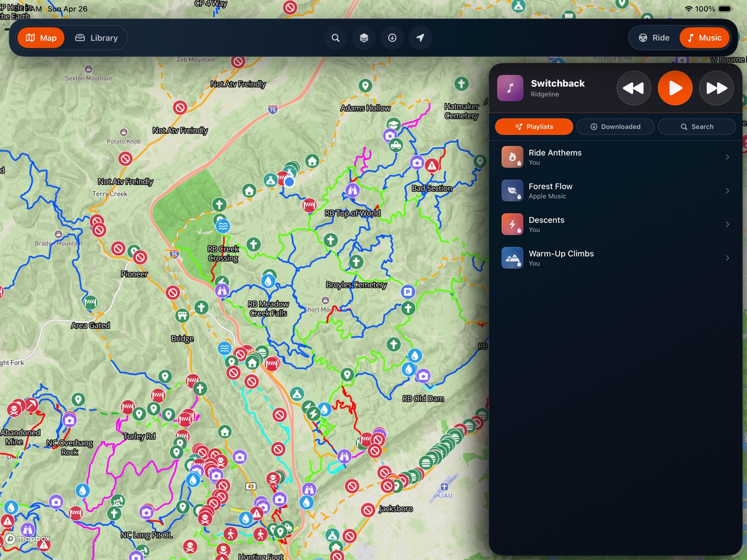The height and width of the screenshot is (560, 747).
Task: Center map using the location arrow icon
Action: (421, 37)
